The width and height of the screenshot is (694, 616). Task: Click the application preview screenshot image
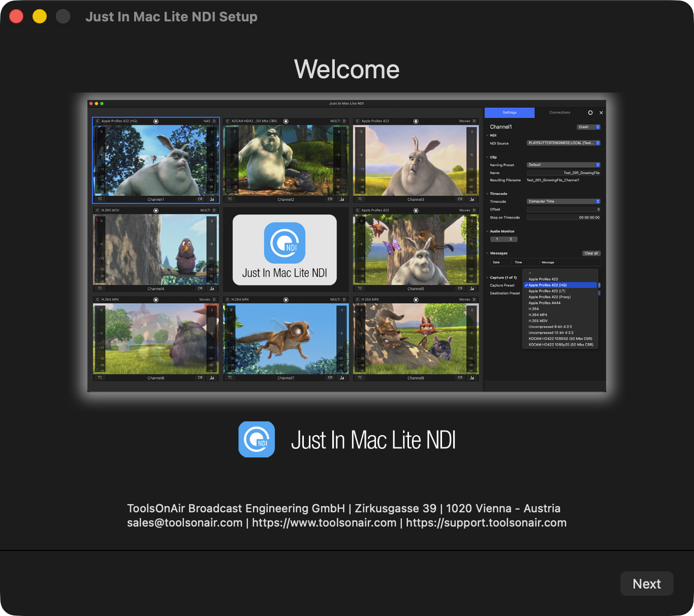pos(346,246)
